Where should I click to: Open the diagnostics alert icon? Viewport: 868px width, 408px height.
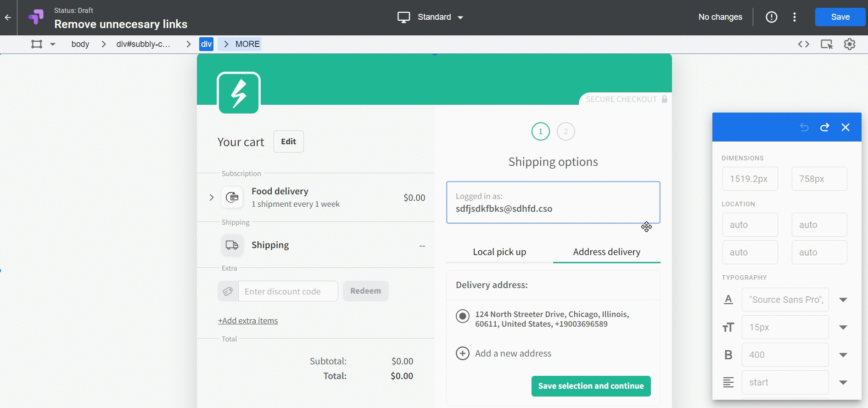pyautogui.click(x=772, y=17)
